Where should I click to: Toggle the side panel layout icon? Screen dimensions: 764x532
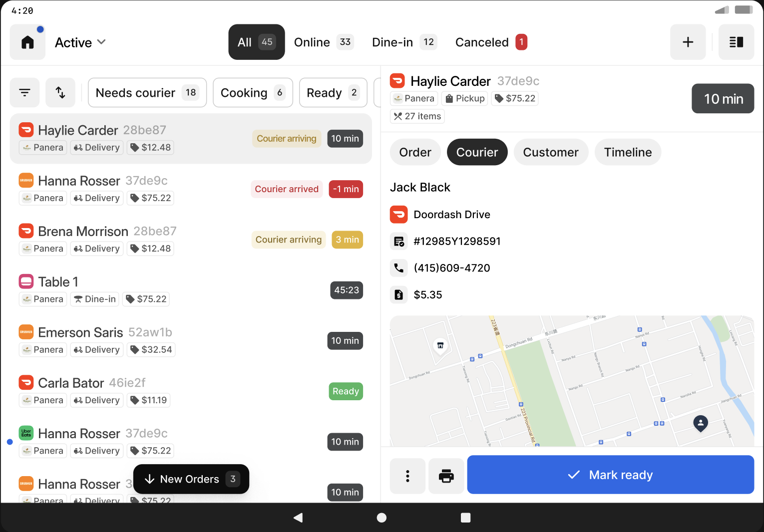(x=736, y=42)
